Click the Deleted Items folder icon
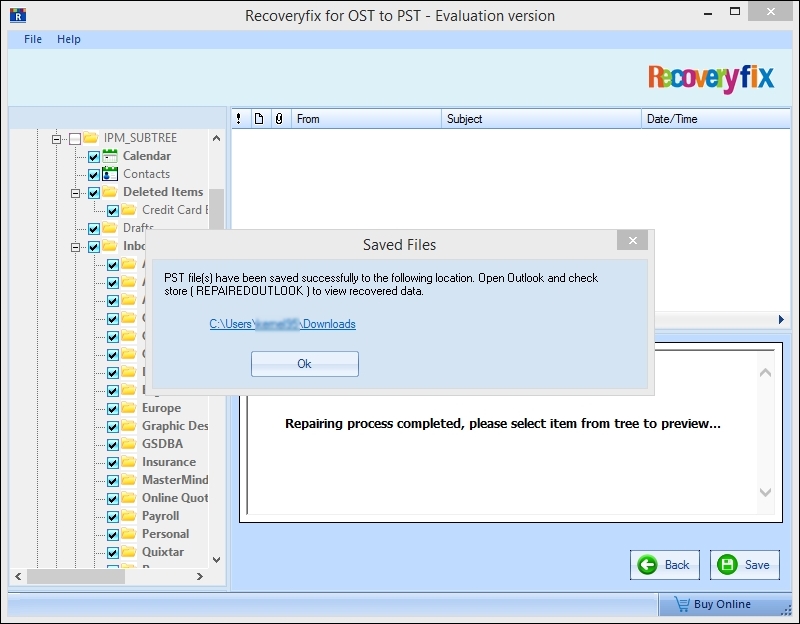 pos(110,191)
